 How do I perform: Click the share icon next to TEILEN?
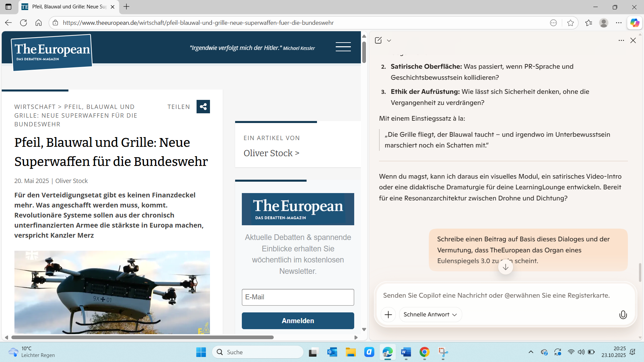203,107
